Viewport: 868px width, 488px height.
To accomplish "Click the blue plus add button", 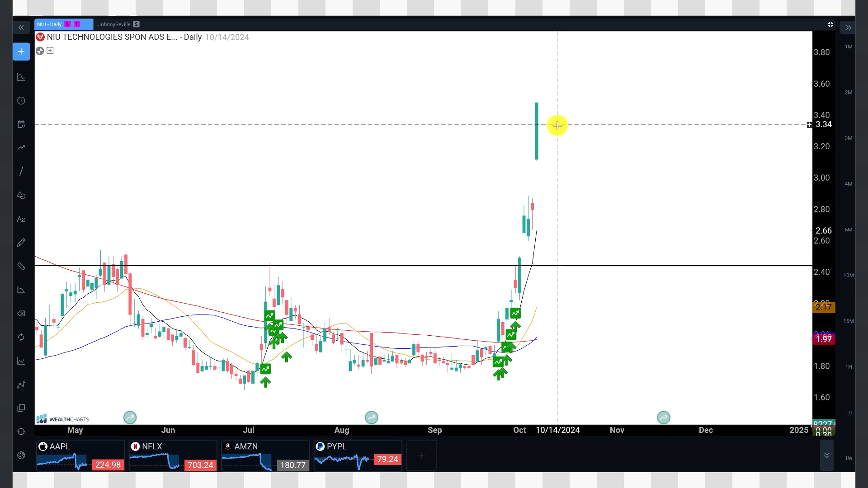I will 21,52.
